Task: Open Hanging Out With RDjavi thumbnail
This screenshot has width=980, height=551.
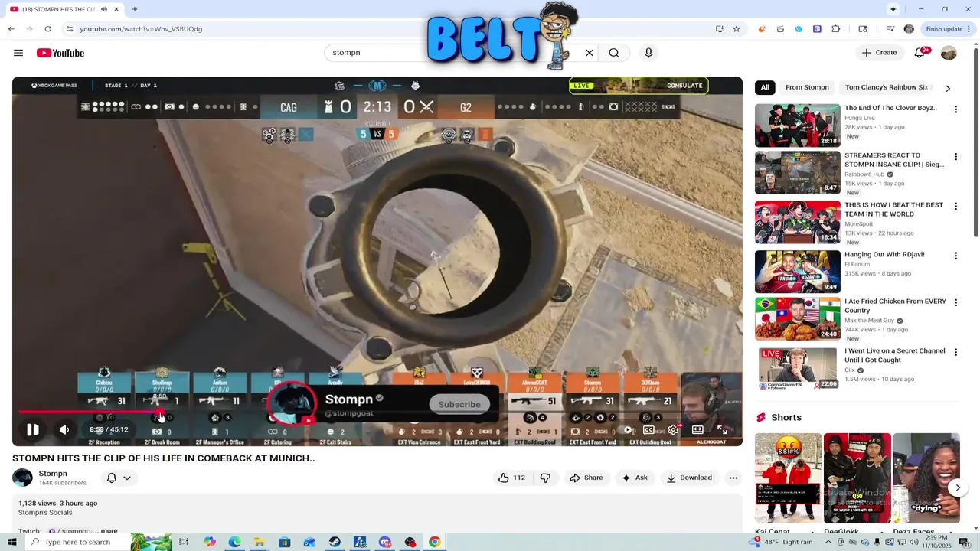Action: click(798, 271)
